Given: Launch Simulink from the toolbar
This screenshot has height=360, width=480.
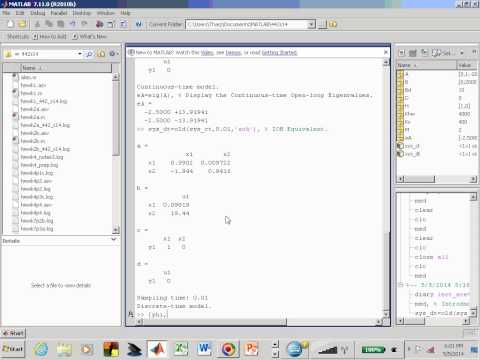Looking at the screenshot, I should click(x=99, y=24).
